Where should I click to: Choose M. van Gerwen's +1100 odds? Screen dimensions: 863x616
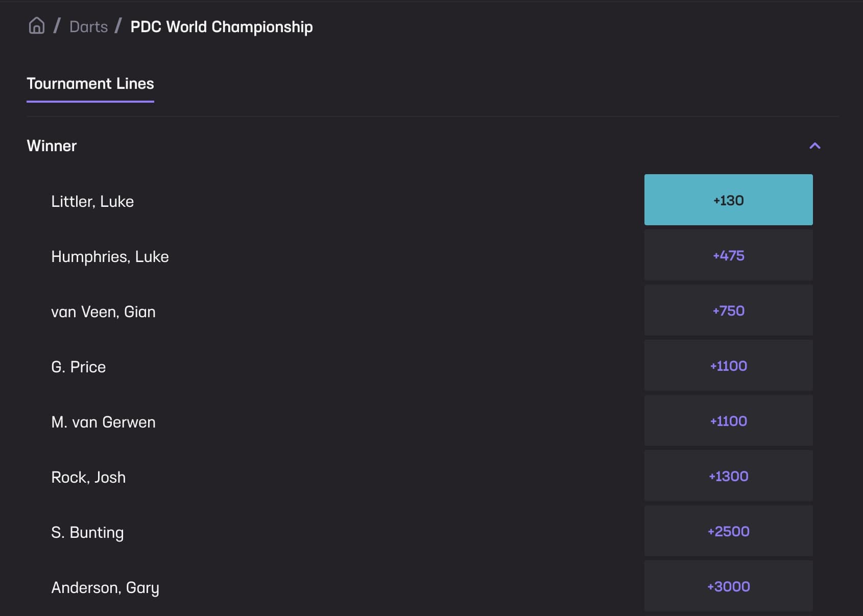coord(728,421)
